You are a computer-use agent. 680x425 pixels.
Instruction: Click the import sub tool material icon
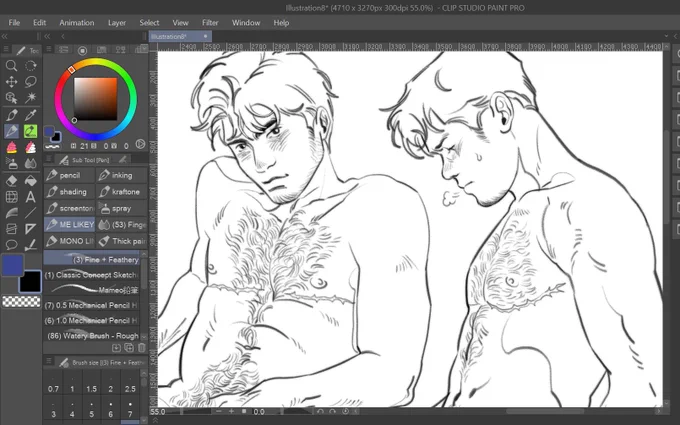click(116, 347)
